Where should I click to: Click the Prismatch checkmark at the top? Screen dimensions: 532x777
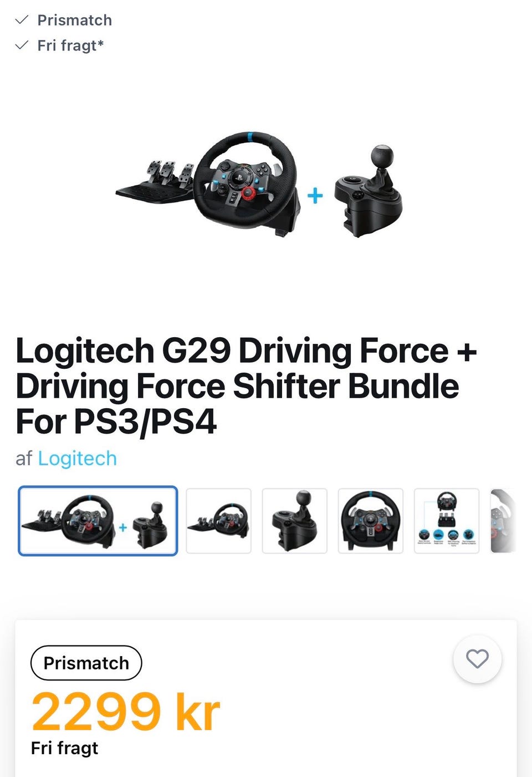pos(22,20)
